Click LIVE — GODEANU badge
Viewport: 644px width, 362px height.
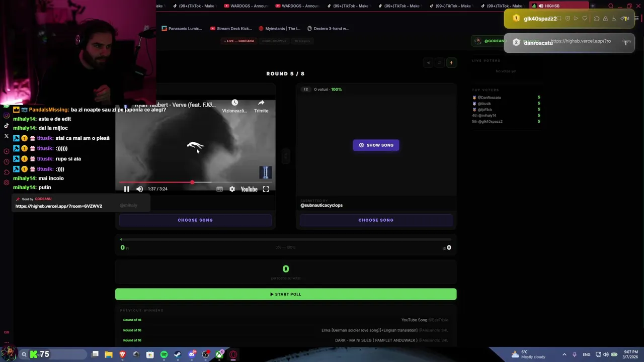point(239,41)
